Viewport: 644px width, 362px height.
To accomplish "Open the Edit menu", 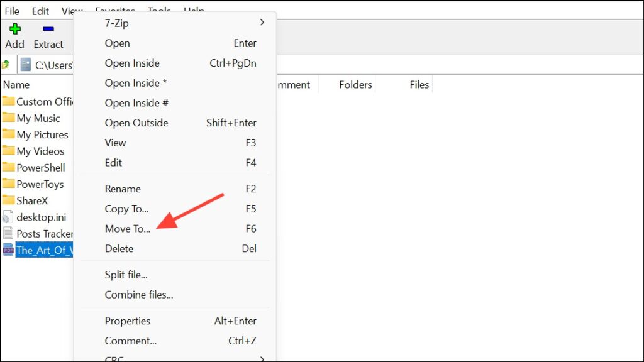I will 40,11.
